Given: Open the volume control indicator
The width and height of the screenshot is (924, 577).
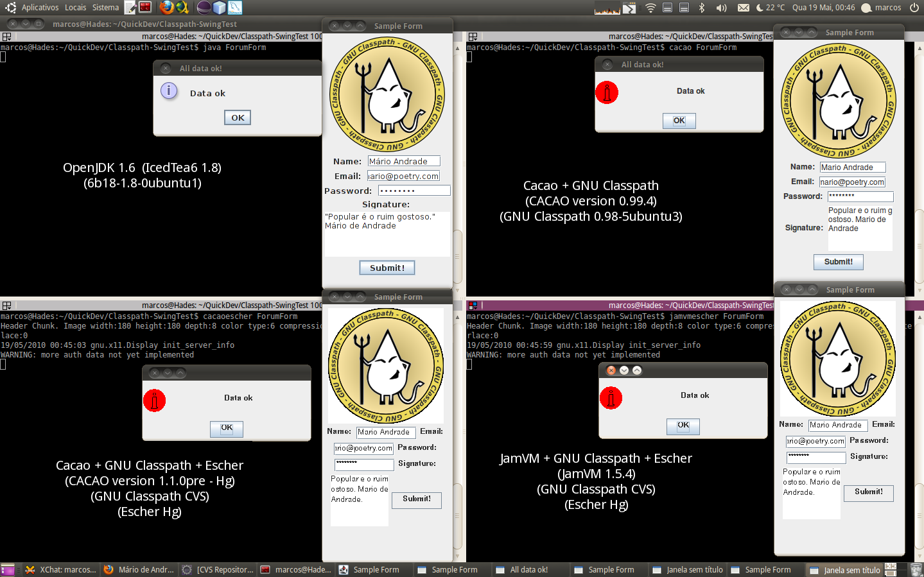Looking at the screenshot, I should point(722,8).
